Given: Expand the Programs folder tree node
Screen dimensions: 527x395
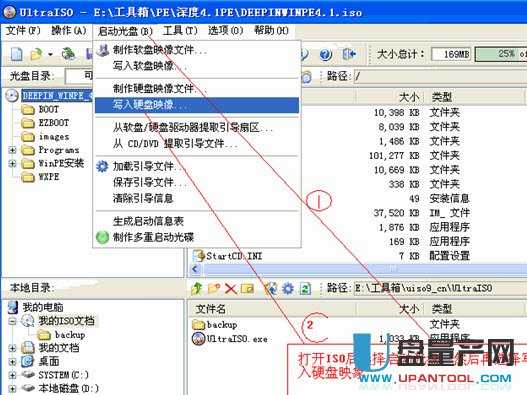Looking at the screenshot, I should tap(12, 150).
